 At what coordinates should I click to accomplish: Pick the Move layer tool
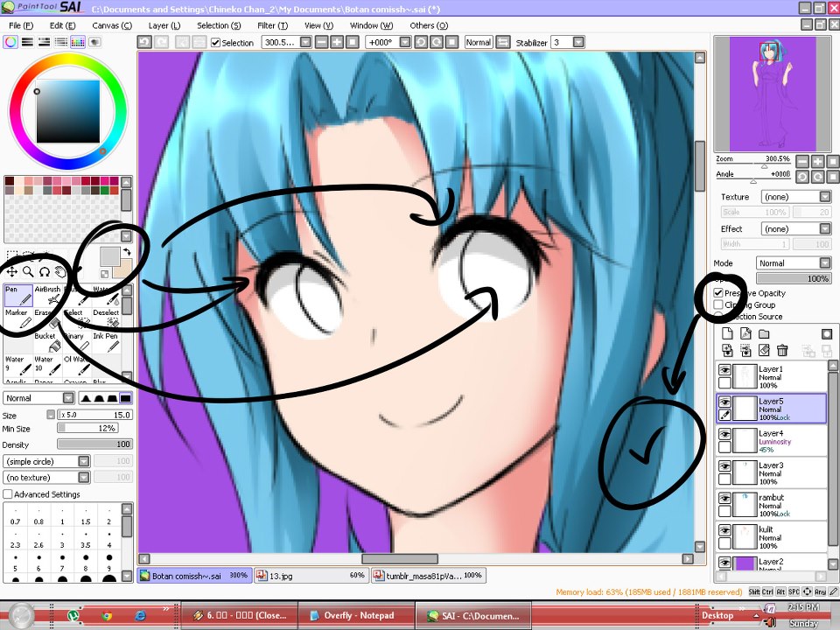tap(11, 272)
